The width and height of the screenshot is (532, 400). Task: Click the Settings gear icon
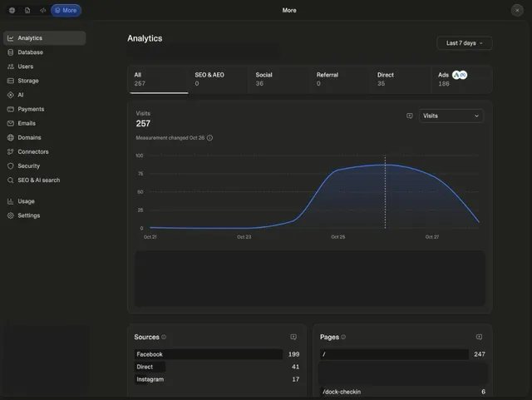(x=11, y=215)
